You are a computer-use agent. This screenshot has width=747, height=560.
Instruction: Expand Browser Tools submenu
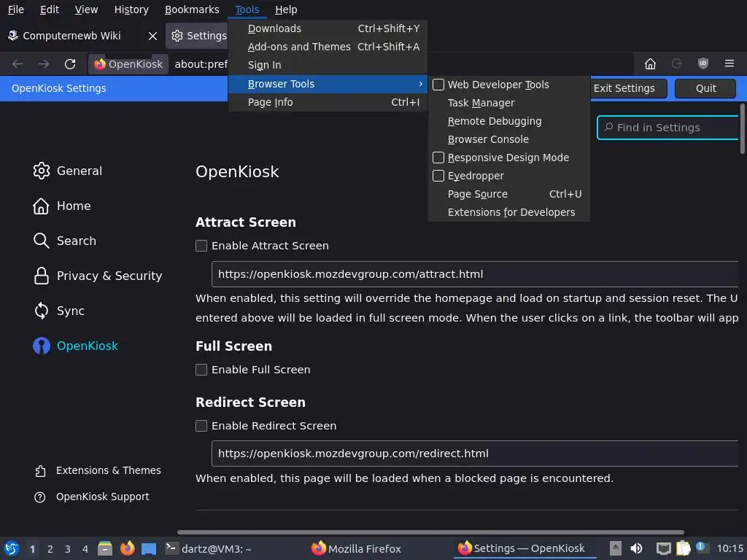pos(328,84)
